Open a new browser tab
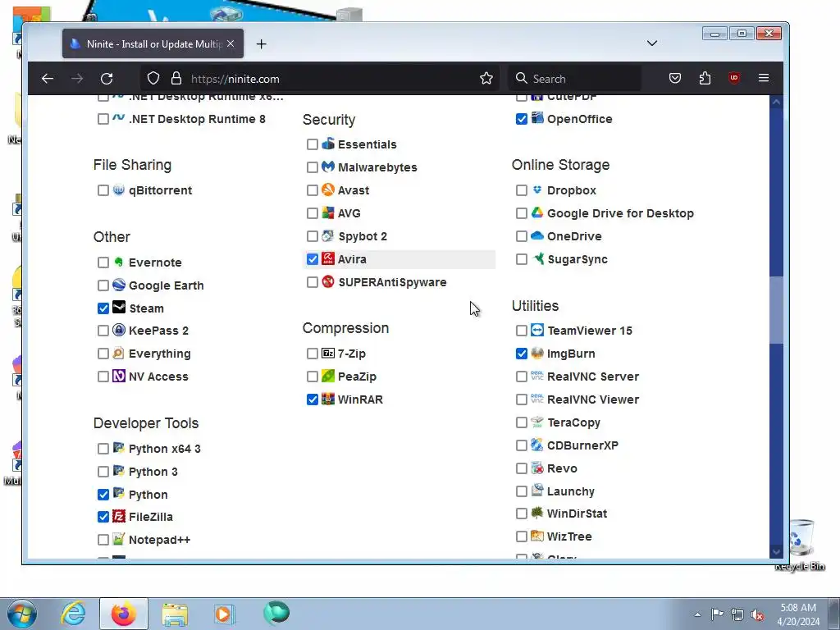This screenshot has width=840, height=630. (262, 44)
